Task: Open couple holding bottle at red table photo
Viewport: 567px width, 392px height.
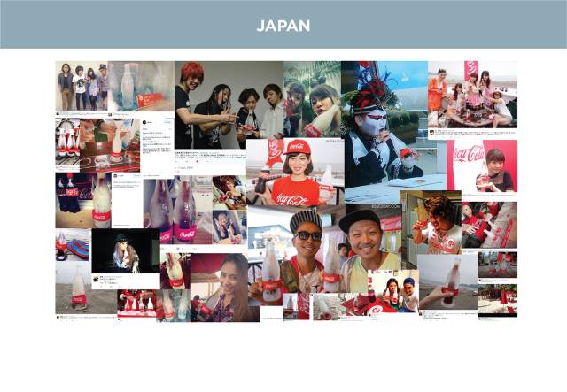Action: click(393, 292)
